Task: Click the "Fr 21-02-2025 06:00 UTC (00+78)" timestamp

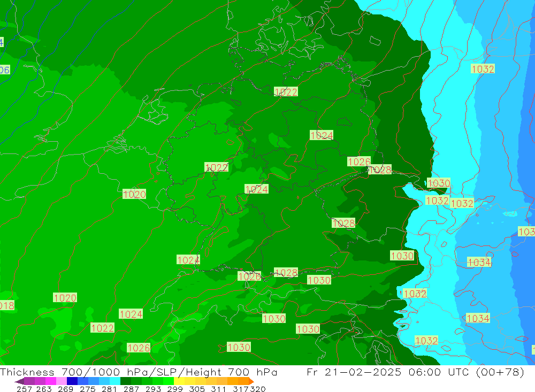Action: [x=415, y=372]
